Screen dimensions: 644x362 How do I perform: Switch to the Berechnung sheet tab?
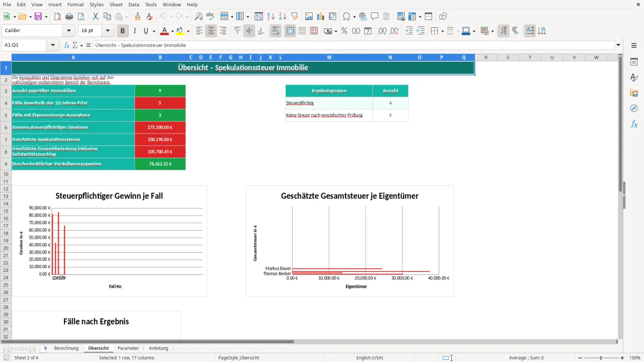point(66,348)
